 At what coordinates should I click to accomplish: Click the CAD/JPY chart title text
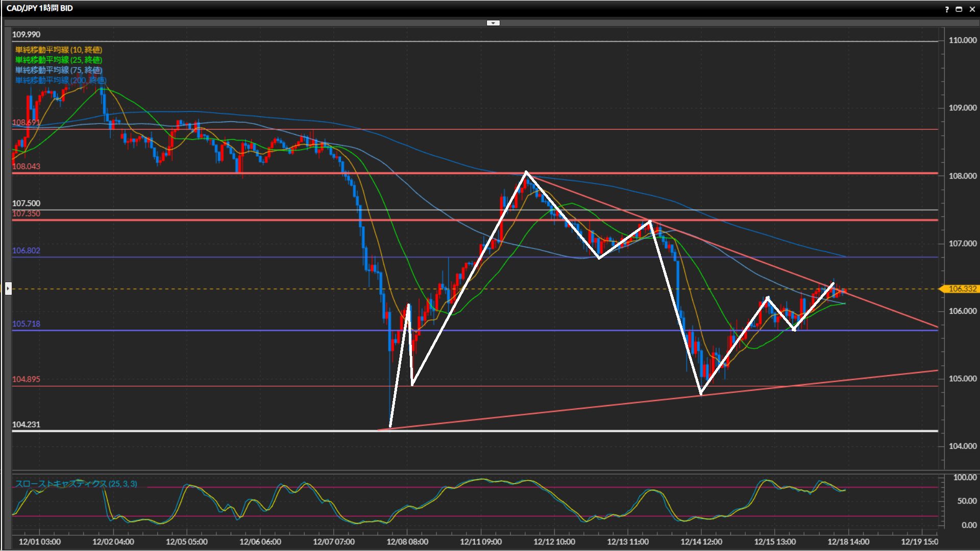click(40, 8)
